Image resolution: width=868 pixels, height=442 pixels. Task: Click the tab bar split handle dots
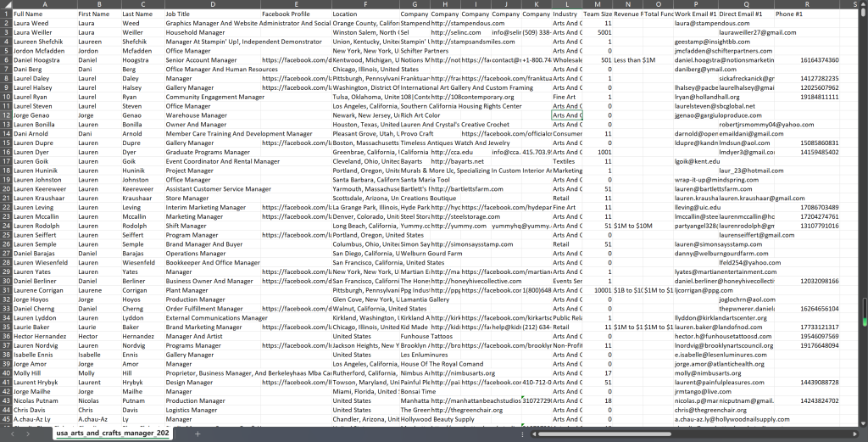click(522, 434)
